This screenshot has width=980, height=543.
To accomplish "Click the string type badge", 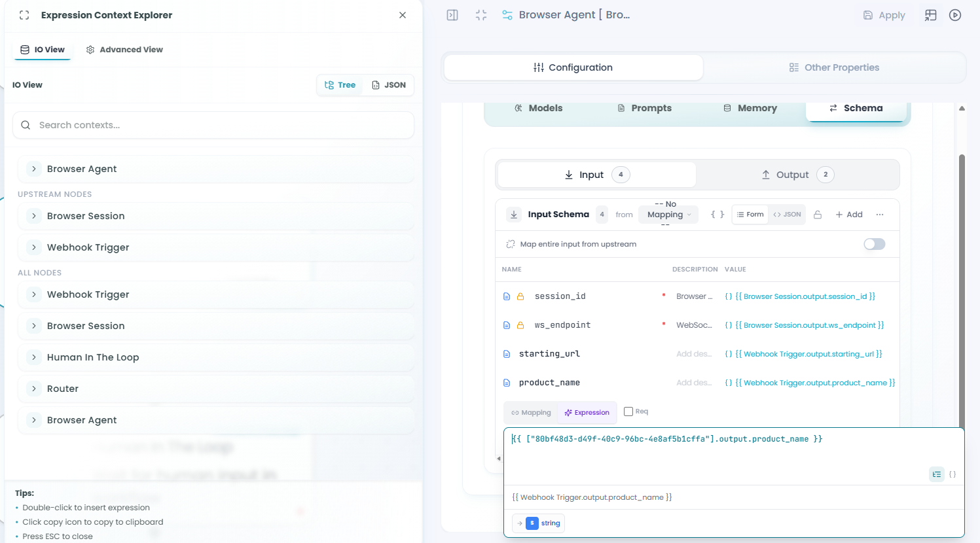I will pos(537,523).
